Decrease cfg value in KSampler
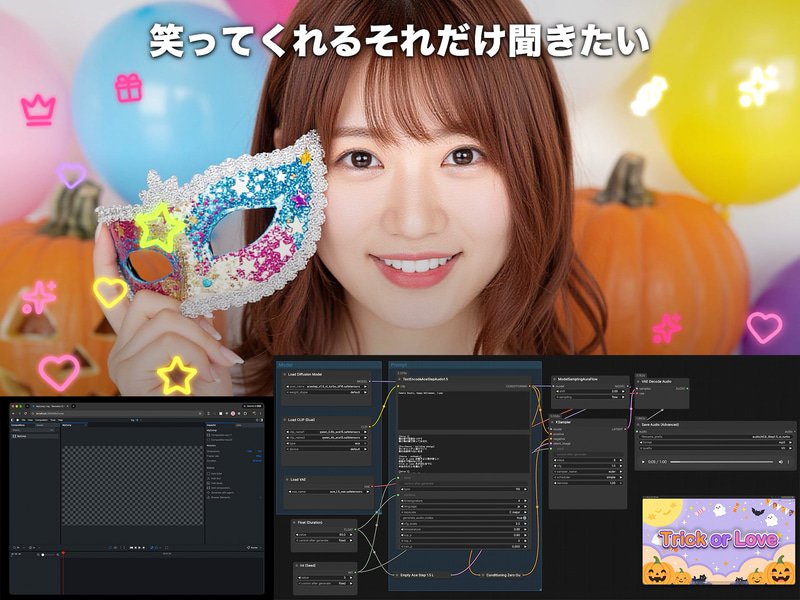The image size is (800, 600). (x=555, y=466)
